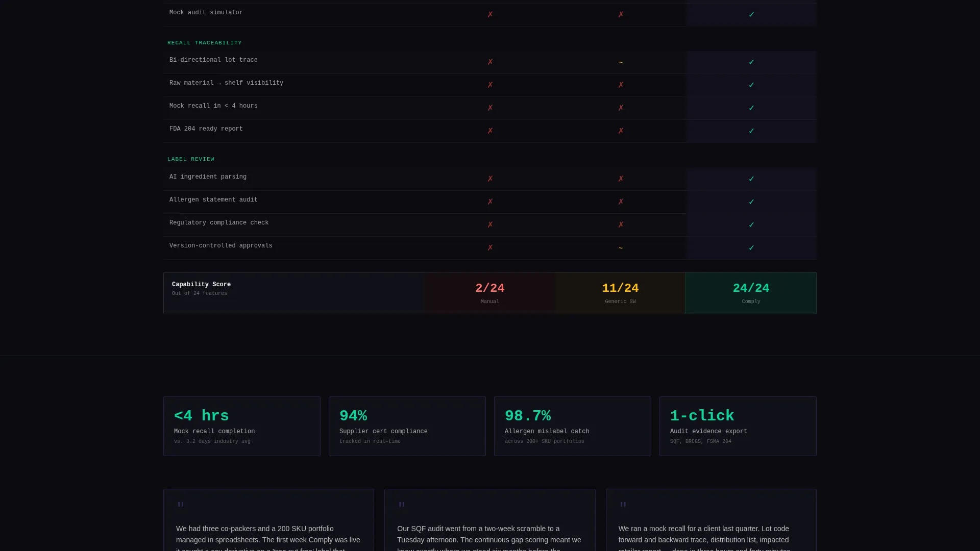
Task: Click the mock recall client testimonial card
Action: coord(711,520)
